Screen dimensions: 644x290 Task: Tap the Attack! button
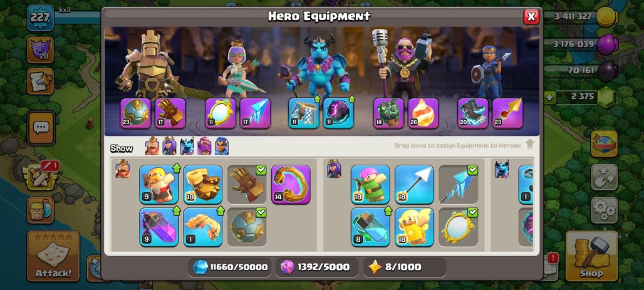(x=53, y=256)
